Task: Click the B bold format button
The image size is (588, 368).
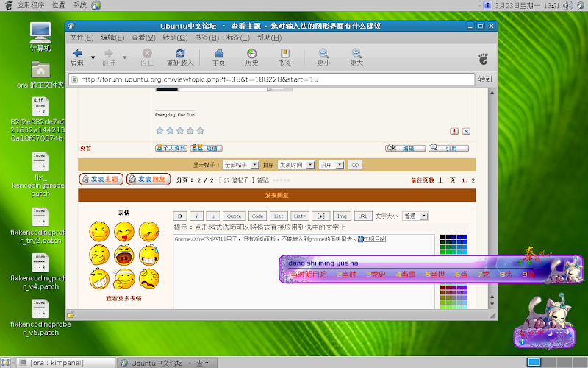Action: point(180,216)
